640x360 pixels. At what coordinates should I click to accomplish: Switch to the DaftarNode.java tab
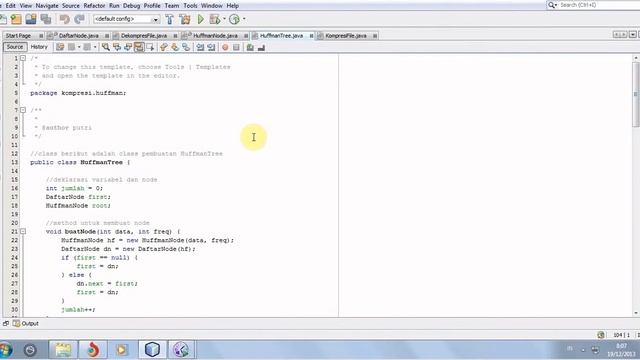[78, 36]
